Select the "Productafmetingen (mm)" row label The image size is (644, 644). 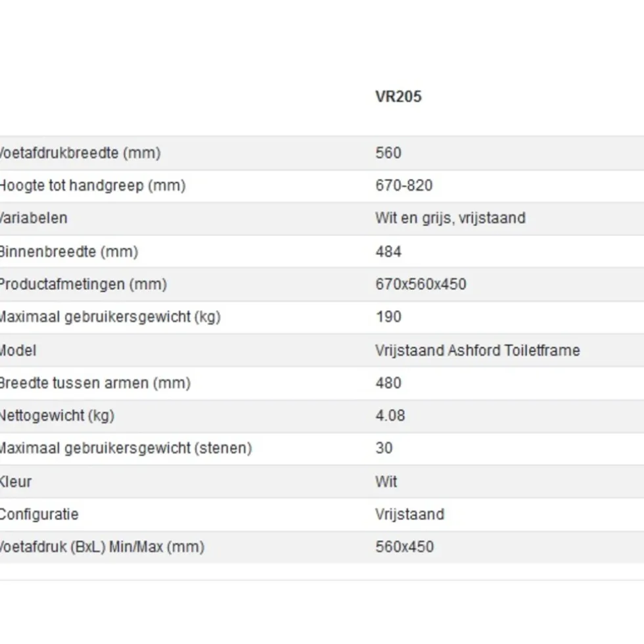point(82,285)
